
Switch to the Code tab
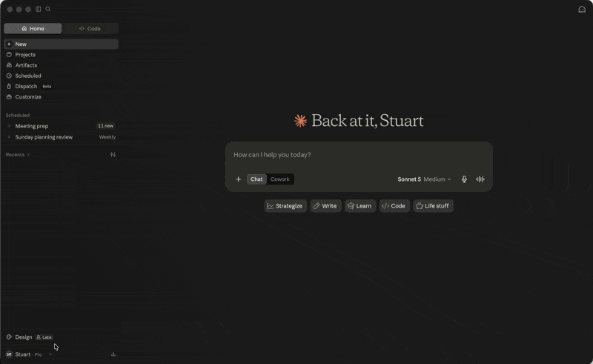click(90, 28)
